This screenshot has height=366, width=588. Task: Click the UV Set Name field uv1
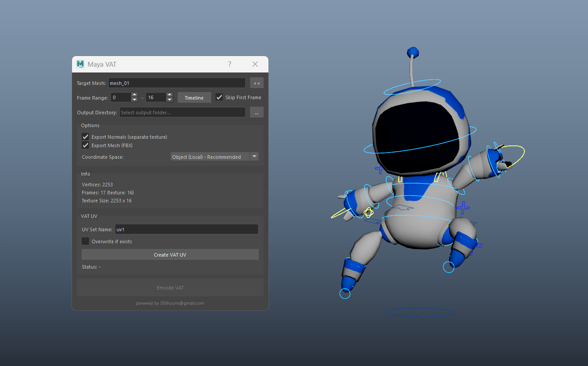click(x=187, y=229)
